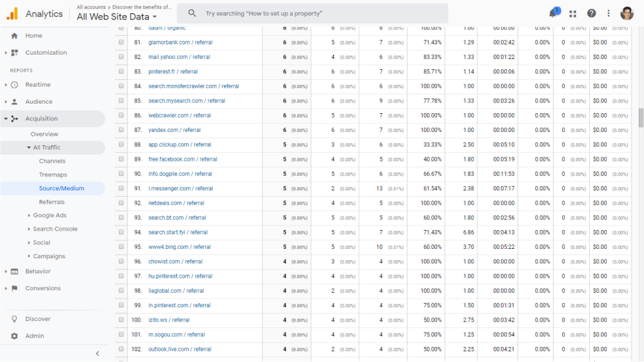
Task: Open hu.pinterest.com / referral link
Action: pyautogui.click(x=180, y=277)
